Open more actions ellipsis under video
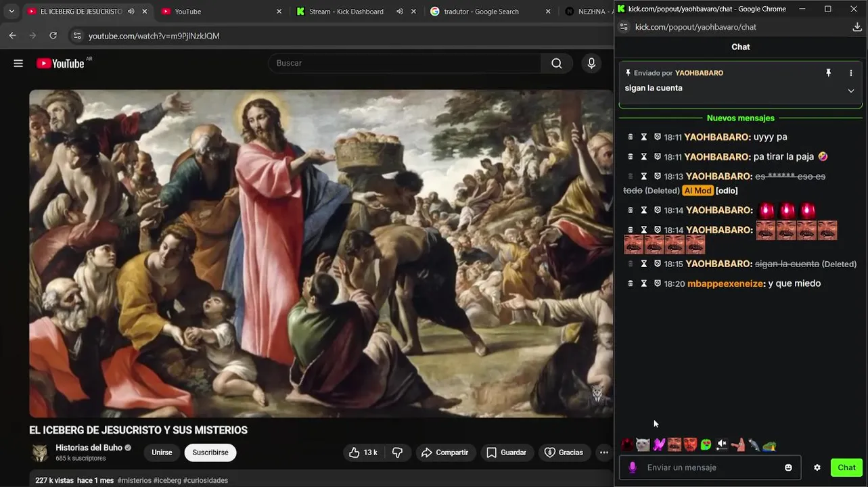The width and height of the screenshot is (868, 487). coord(603,453)
